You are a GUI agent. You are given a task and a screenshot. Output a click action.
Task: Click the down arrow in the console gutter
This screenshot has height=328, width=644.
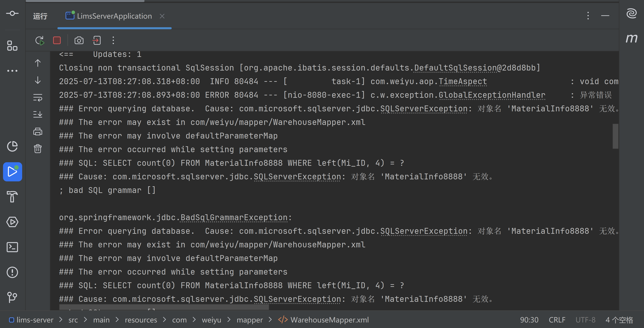[38, 80]
